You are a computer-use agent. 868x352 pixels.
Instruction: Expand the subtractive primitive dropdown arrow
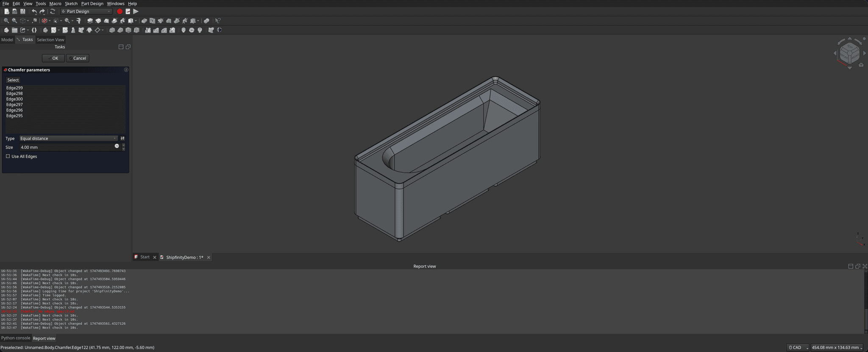click(198, 21)
